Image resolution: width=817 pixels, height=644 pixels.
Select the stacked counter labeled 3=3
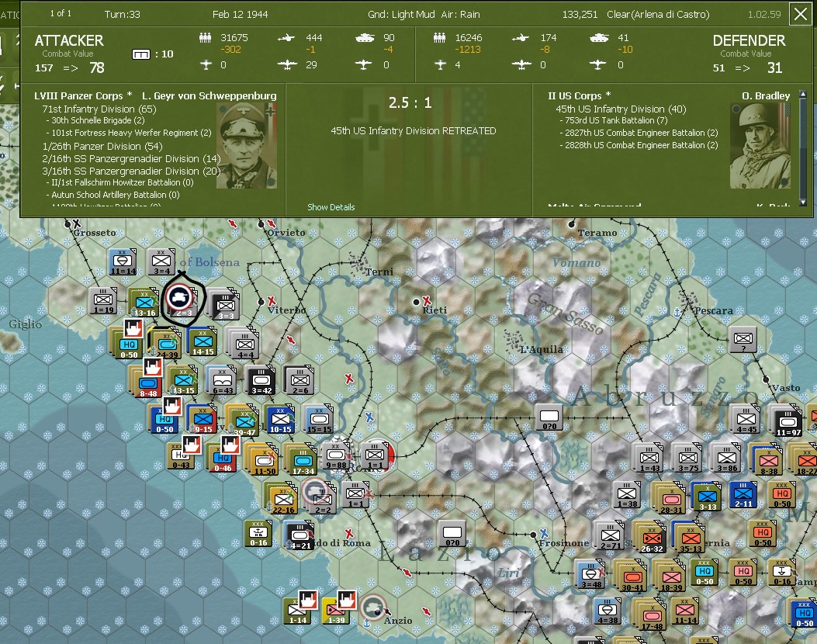coord(226,303)
